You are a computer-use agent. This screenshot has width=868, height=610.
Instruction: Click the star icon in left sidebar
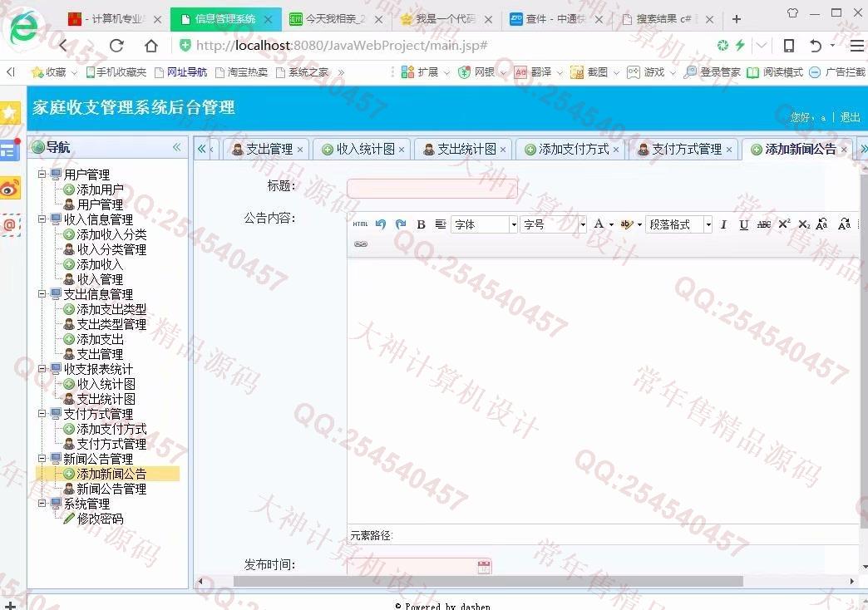[10, 113]
